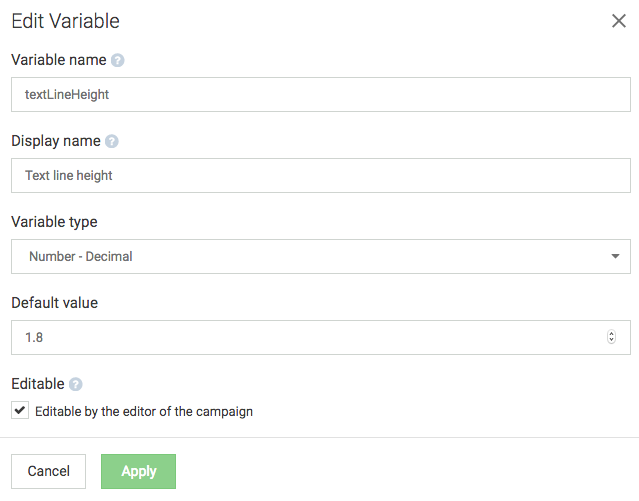Increase the default value with up stepper
The height and width of the screenshot is (501, 639).
(x=612, y=333)
